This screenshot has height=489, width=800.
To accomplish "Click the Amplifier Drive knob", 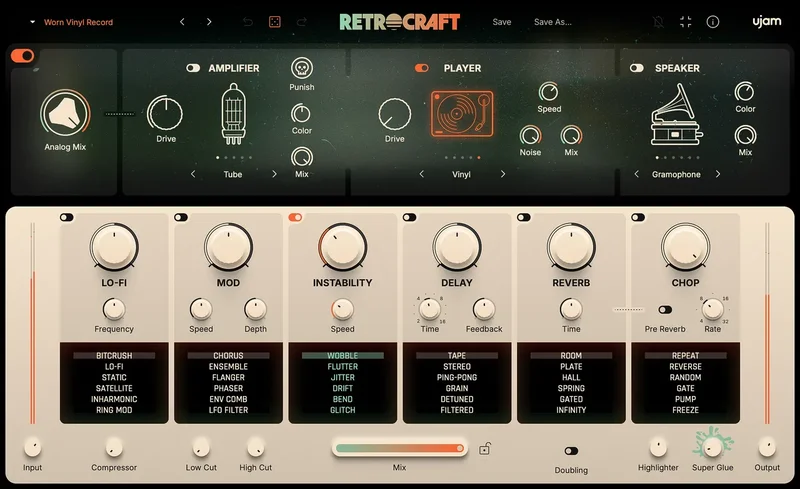I will pos(165,113).
